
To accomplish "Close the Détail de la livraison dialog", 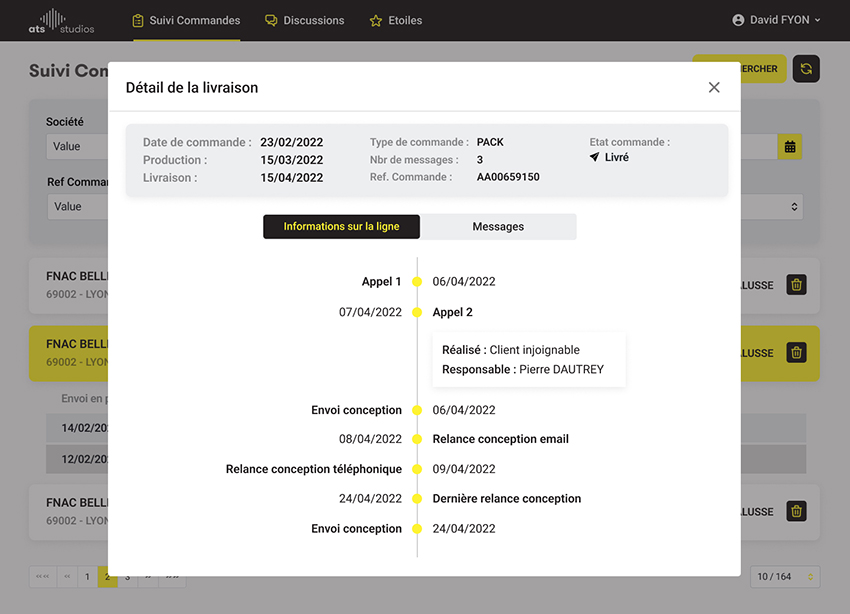I will click(714, 87).
